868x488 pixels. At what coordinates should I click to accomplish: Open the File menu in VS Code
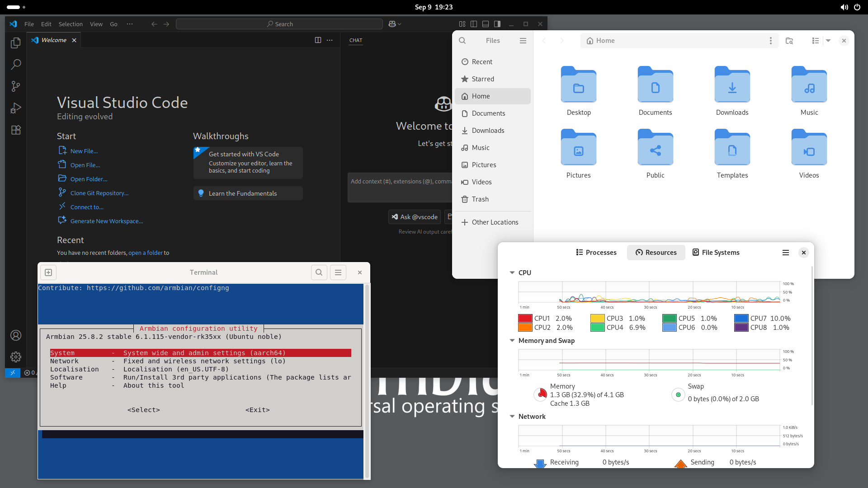tap(29, 24)
